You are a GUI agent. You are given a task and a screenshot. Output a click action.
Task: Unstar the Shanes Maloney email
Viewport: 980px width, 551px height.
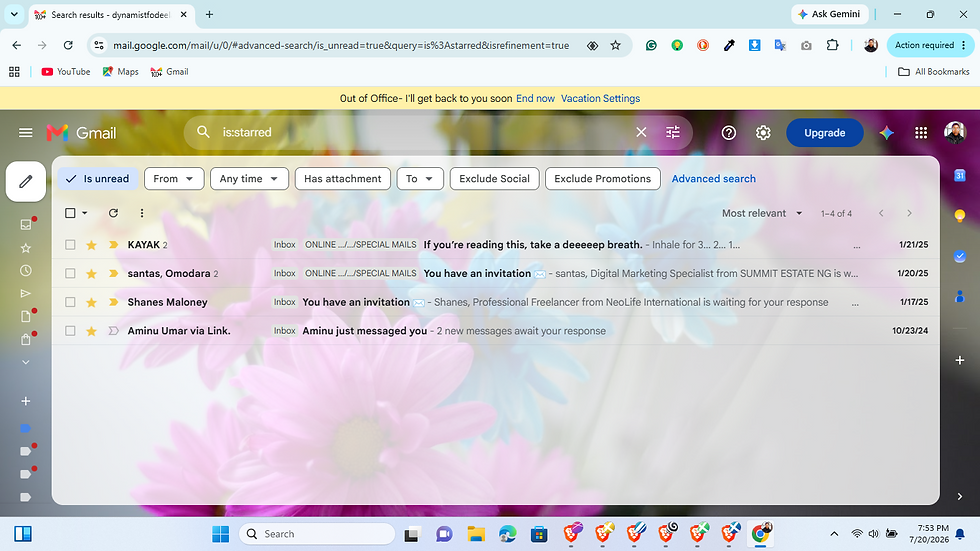click(91, 302)
